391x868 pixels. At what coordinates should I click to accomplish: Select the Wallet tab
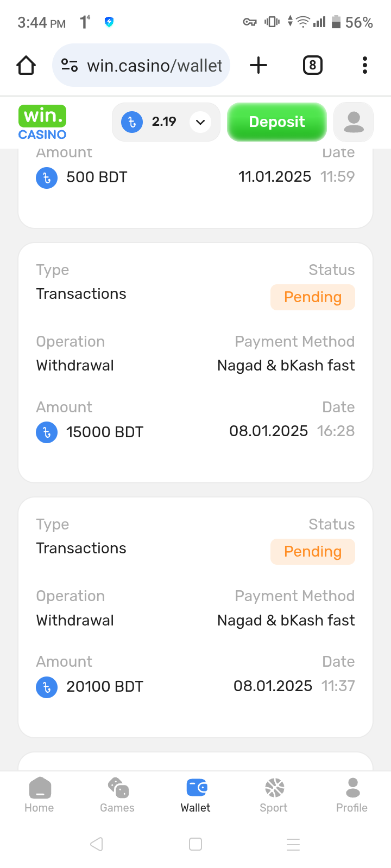coord(195,795)
